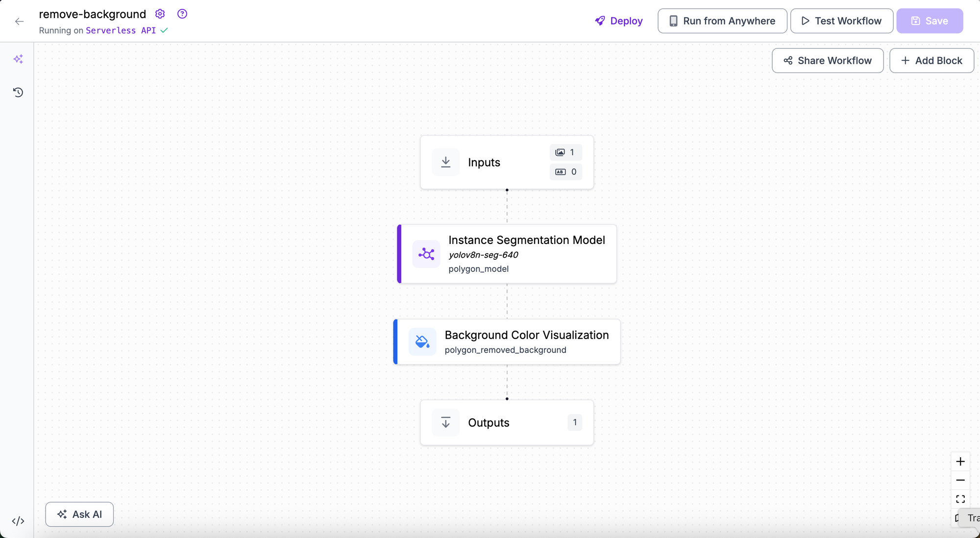Image resolution: width=980 pixels, height=538 pixels.
Task: Add a new block
Action: 931,61
